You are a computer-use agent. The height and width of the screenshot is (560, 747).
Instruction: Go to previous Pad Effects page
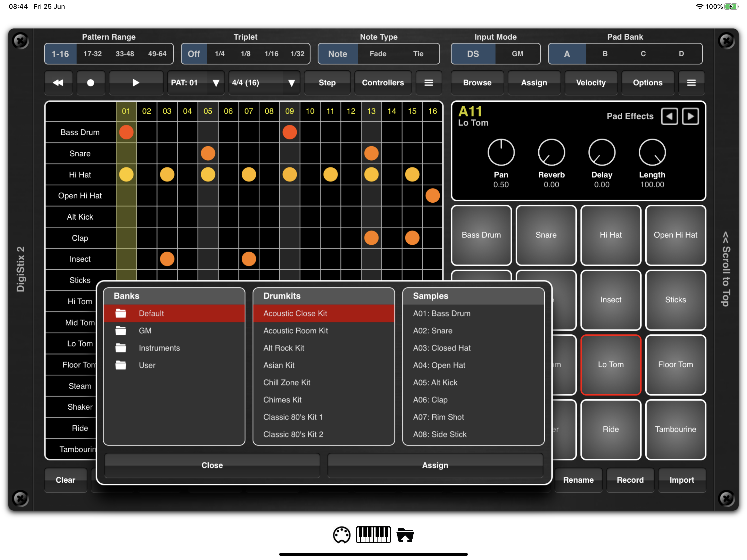669,116
